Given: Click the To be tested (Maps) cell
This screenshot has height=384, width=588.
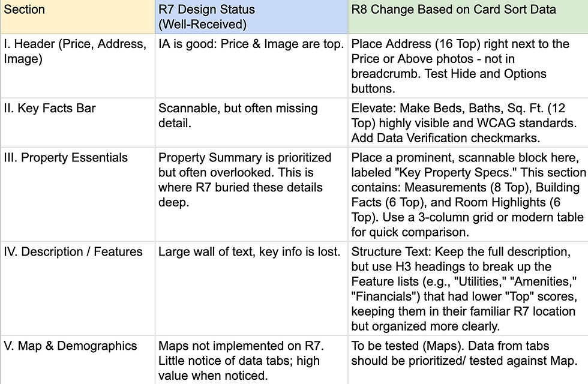Looking at the screenshot, I should [468, 360].
